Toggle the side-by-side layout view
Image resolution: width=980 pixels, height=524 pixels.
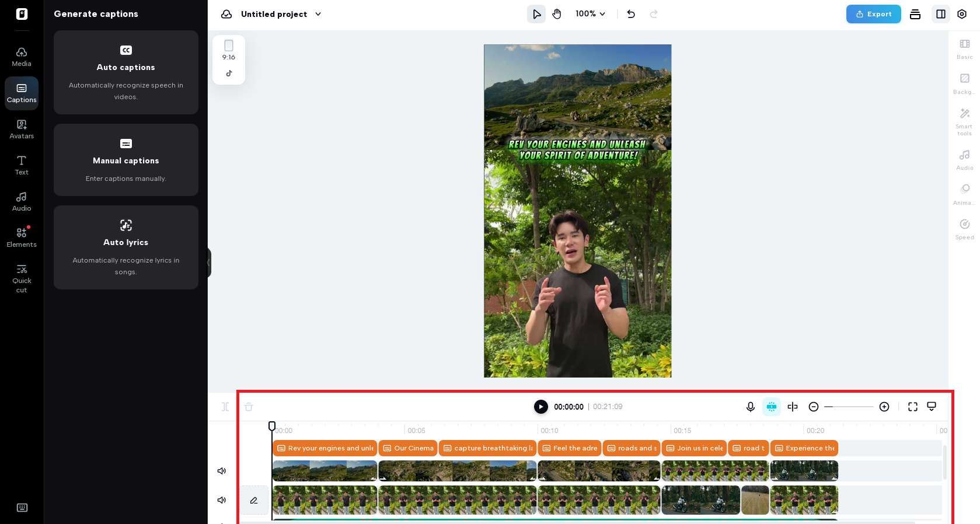(x=941, y=14)
